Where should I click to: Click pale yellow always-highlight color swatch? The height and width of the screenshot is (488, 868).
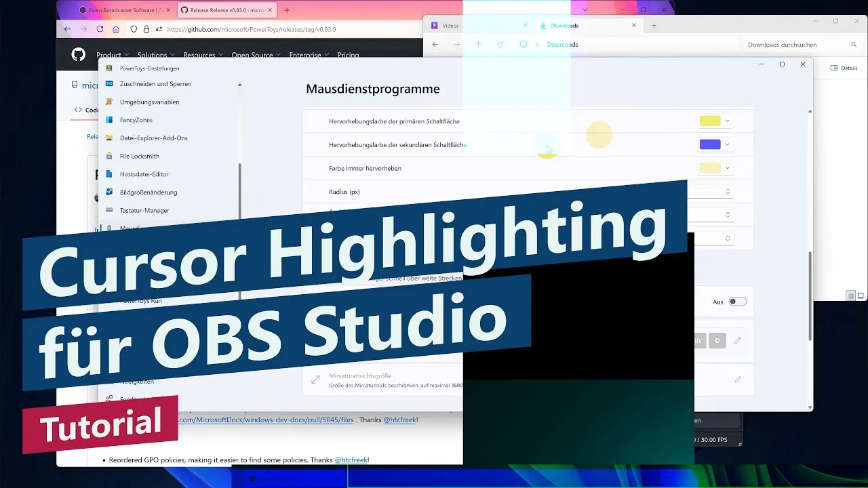pos(710,168)
